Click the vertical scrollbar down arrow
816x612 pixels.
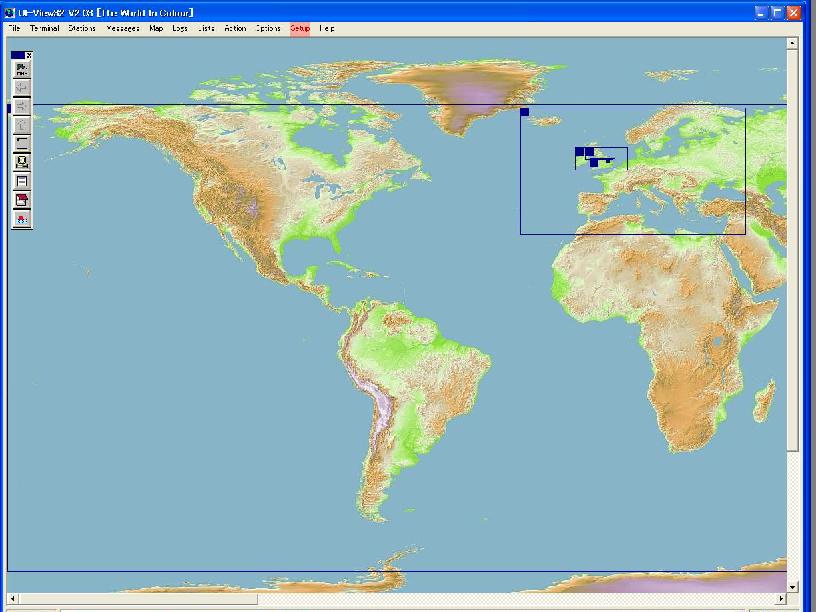[793, 587]
